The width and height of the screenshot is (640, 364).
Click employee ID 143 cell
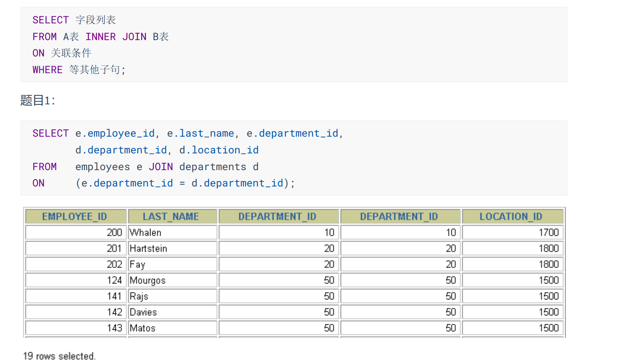[76, 328]
